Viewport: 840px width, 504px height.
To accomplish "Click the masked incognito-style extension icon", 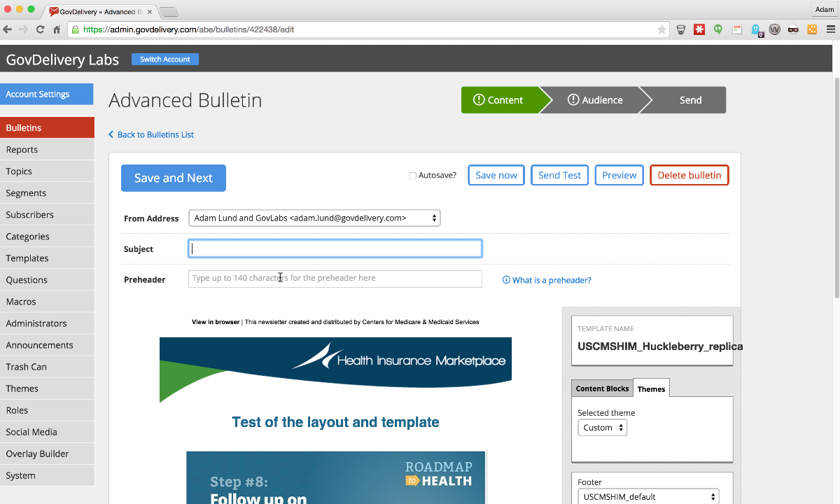I will pos(793,29).
